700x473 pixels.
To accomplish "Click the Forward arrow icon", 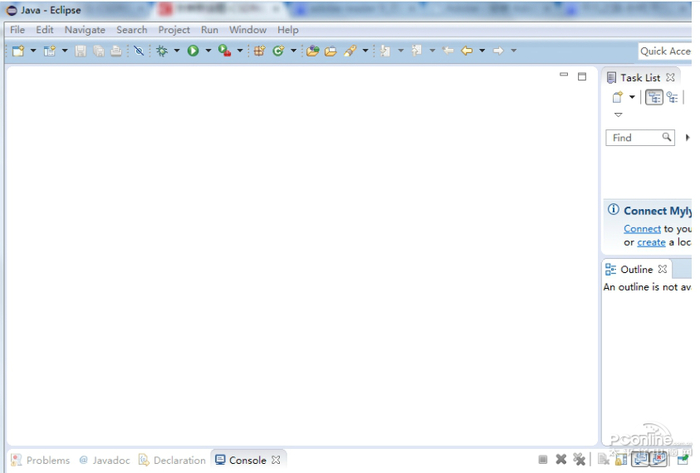I will click(498, 51).
